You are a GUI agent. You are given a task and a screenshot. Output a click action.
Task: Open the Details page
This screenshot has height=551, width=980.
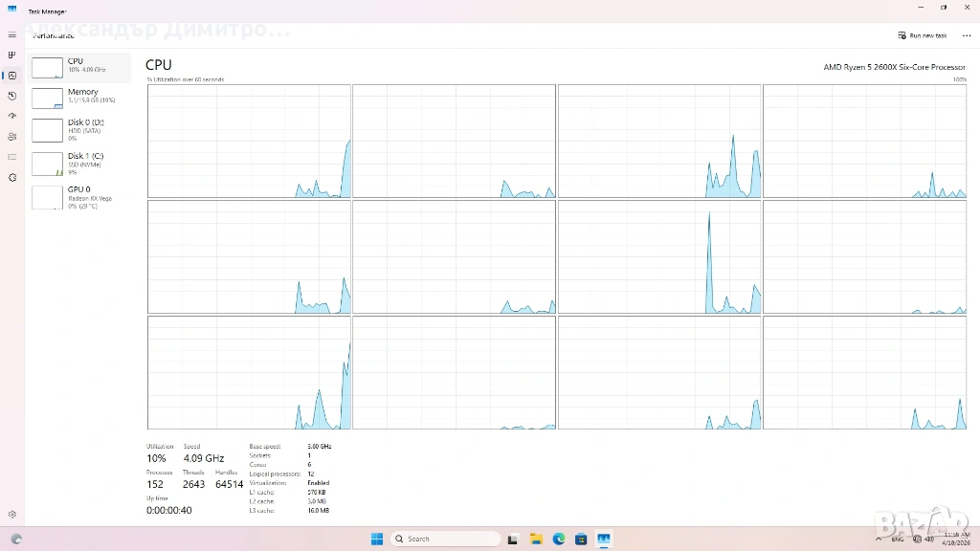[x=11, y=156]
